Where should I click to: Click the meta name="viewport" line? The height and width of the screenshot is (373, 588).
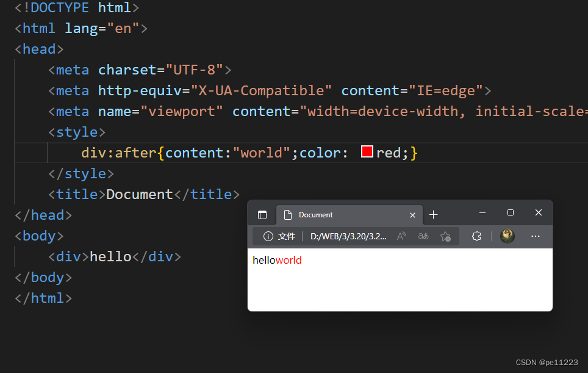pos(318,112)
